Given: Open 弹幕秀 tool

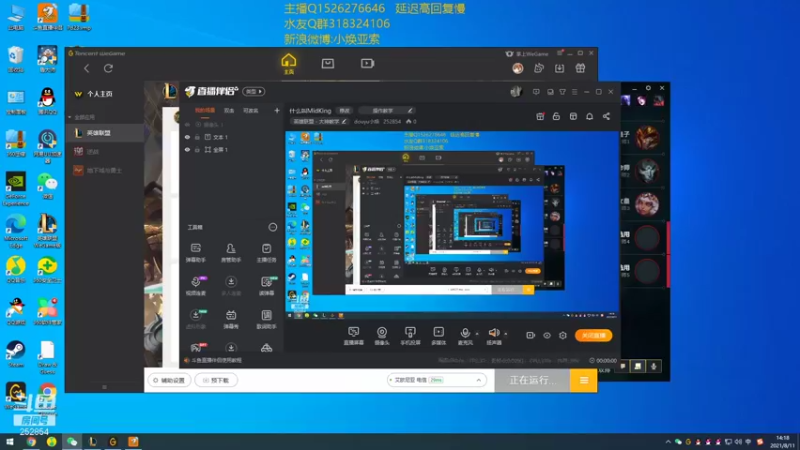Looking at the screenshot, I should click(231, 319).
